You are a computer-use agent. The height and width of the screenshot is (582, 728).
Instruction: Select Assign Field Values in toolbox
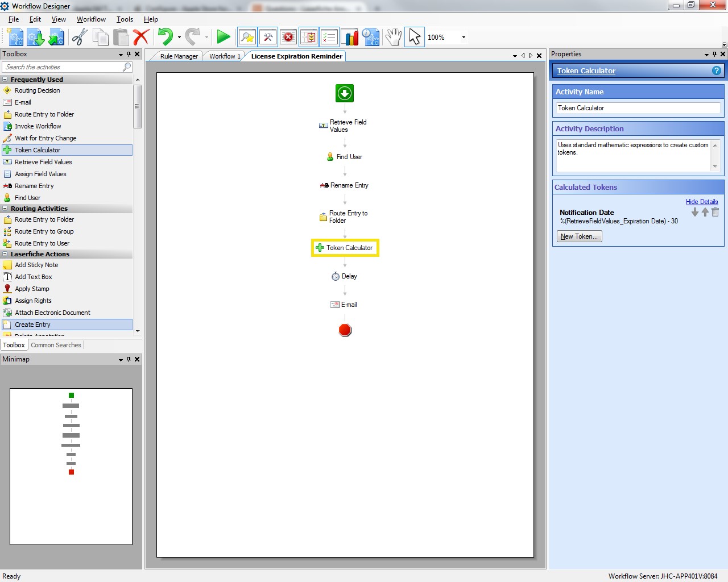pos(40,174)
